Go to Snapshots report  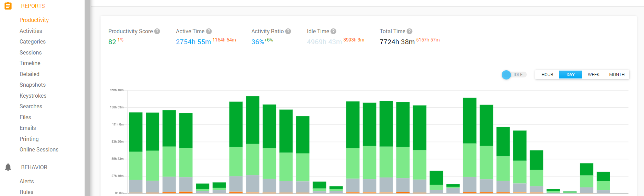click(33, 85)
